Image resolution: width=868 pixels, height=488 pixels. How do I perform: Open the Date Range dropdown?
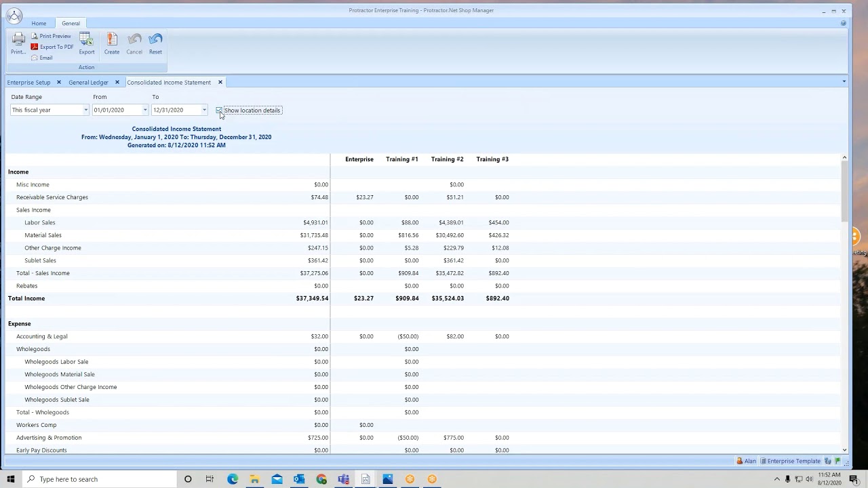coord(85,110)
